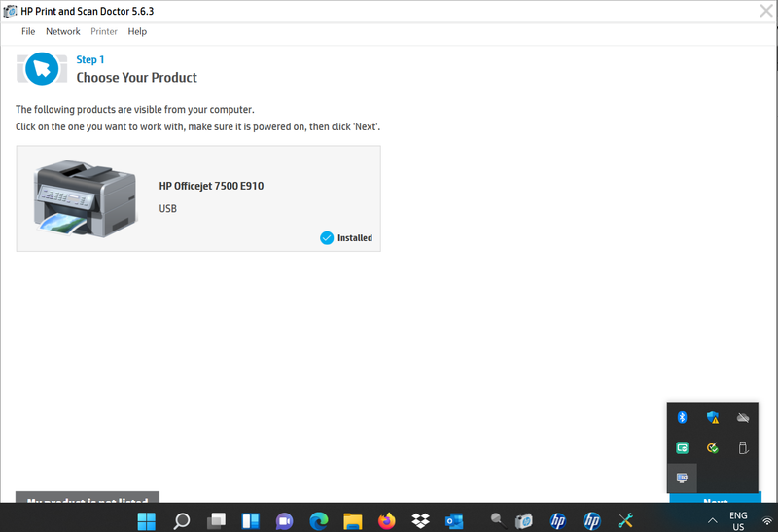Collapse the hidden tray icons chevron
The width and height of the screenshot is (778, 532).
[712, 520]
